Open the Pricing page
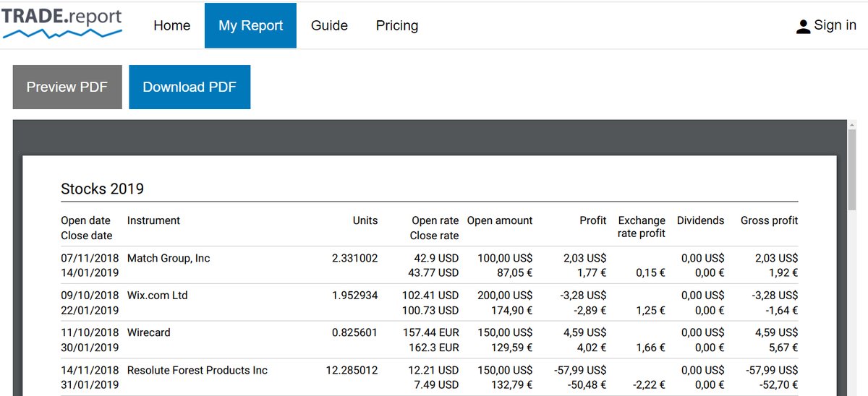The image size is (868, 396). [397, 26]
